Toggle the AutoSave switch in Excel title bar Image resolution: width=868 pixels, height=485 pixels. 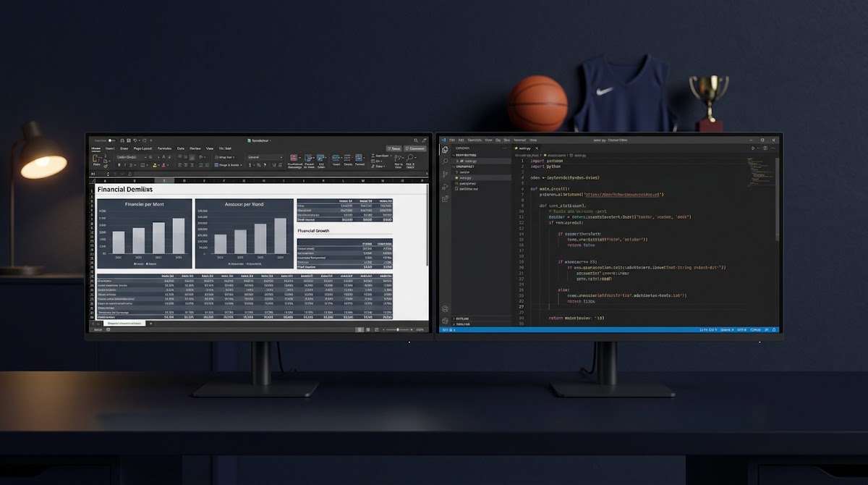click(111, 140)
